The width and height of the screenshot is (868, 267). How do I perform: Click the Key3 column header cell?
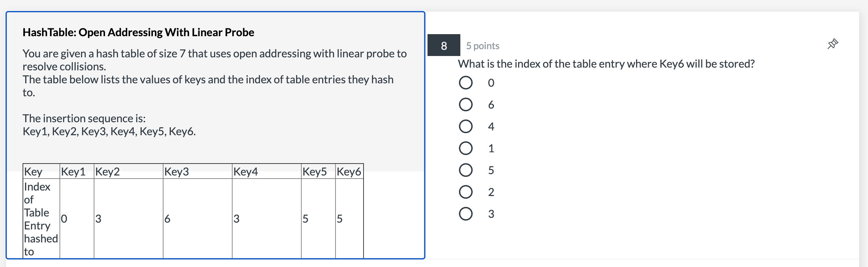(x=198, y=171)
